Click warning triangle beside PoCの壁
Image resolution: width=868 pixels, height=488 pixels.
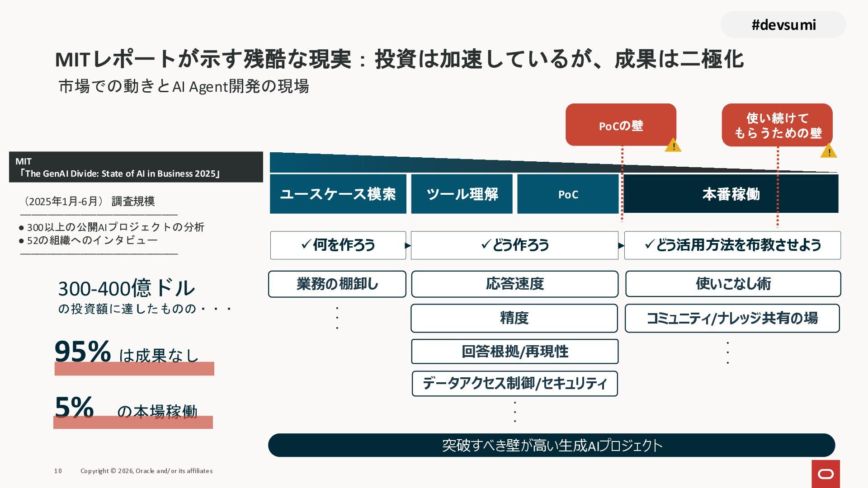tap(673, 145)
